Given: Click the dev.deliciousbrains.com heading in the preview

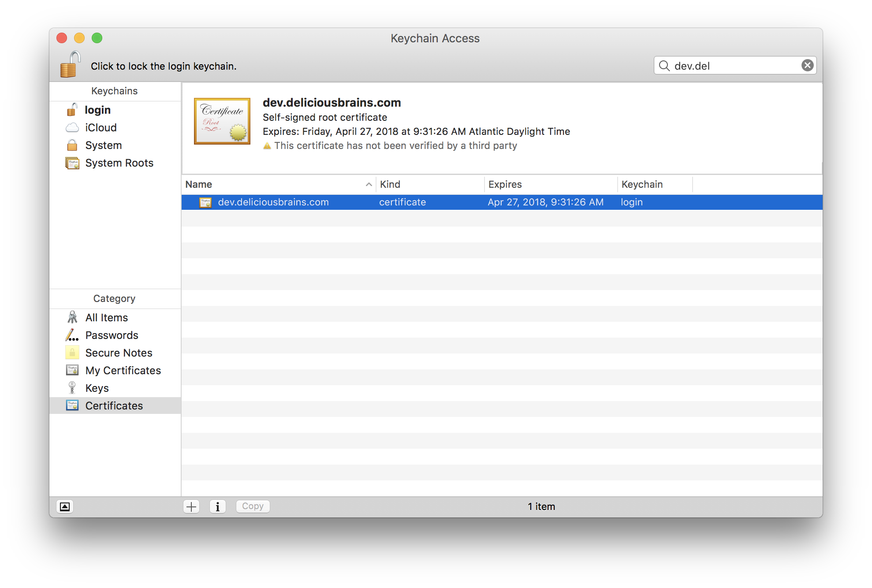Looking at the screenshot, I should [x=332, y=103].
